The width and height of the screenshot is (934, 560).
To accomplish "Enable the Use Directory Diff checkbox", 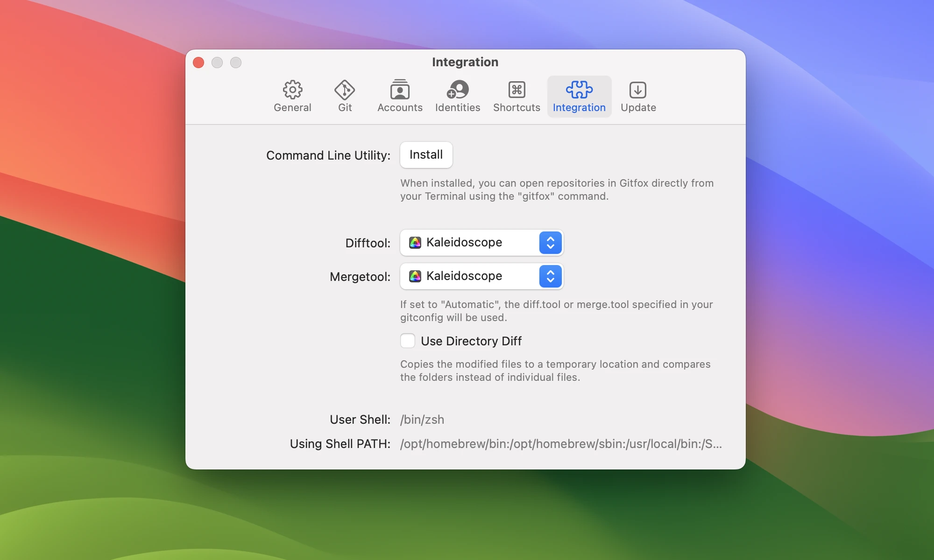I will [408, 341].
